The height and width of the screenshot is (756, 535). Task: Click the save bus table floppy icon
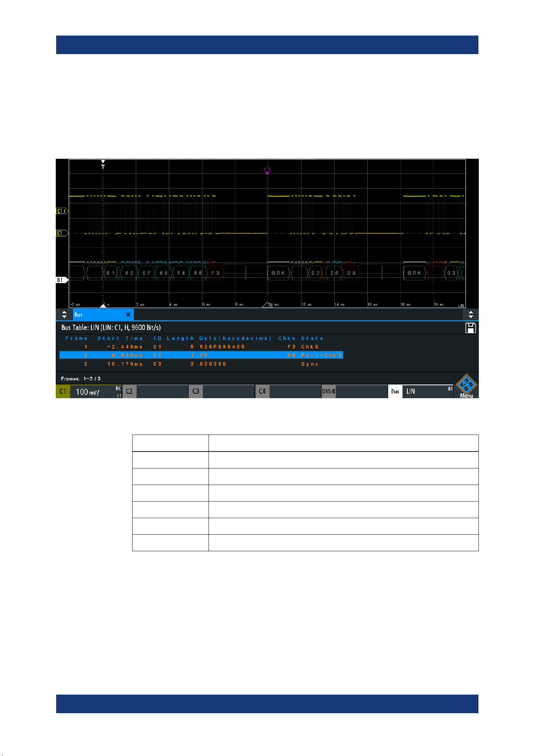point(470,328)
